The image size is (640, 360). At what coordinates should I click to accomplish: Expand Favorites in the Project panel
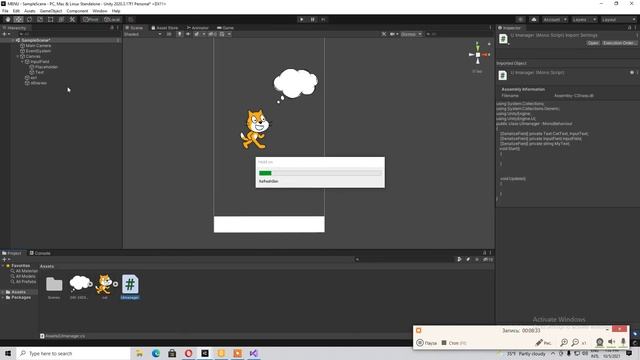pyautogui.click(x=3, y=266)
